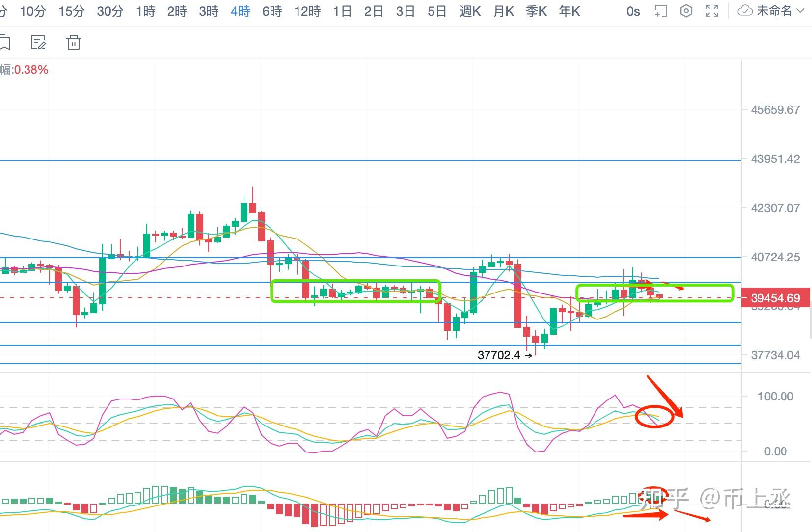The height and width of the screenshot is (532, 812).
Task: Open chart settings hexagon icon
Action: point(686,11)
